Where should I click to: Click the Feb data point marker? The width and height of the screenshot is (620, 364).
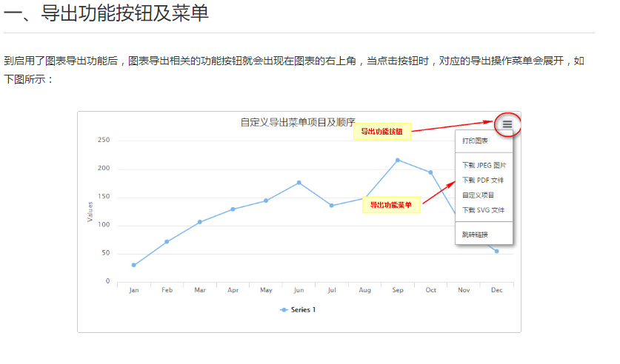(x=167, y=242)
